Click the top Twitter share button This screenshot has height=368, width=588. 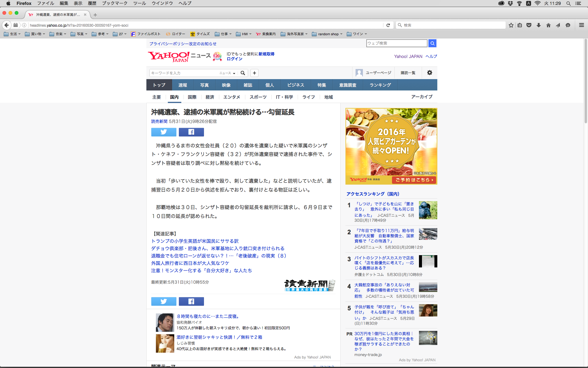pyautogui.click(x=164, y=132)
